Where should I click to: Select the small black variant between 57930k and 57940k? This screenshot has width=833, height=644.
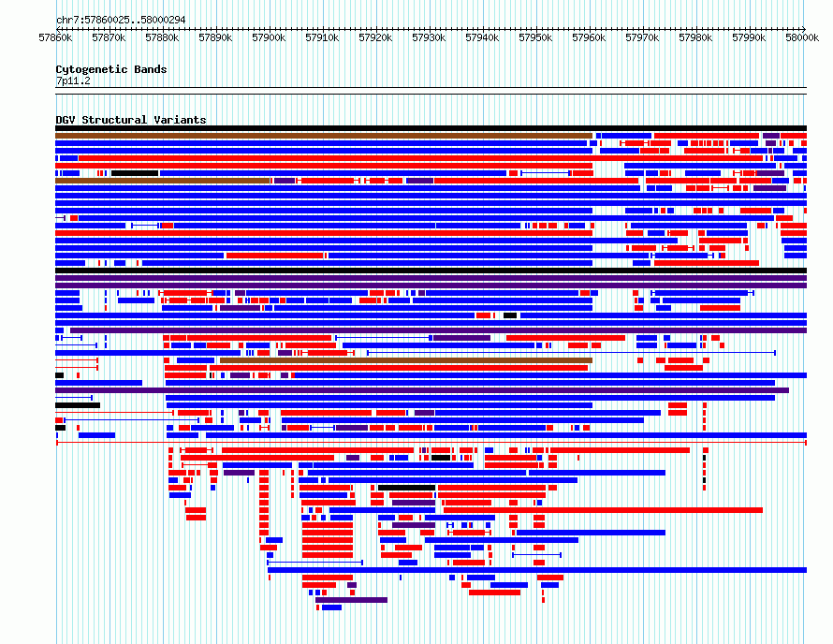(x=441, y=458)
